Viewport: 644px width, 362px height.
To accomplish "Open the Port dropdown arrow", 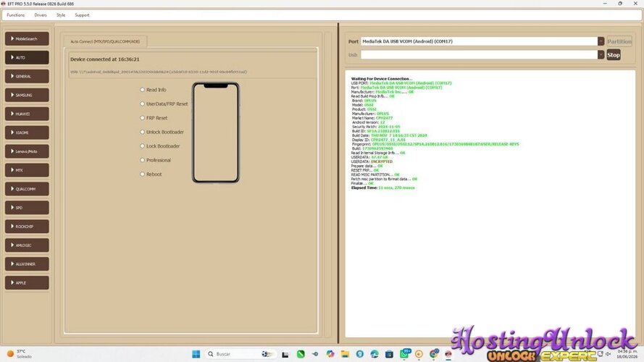I will pos(601,41).
